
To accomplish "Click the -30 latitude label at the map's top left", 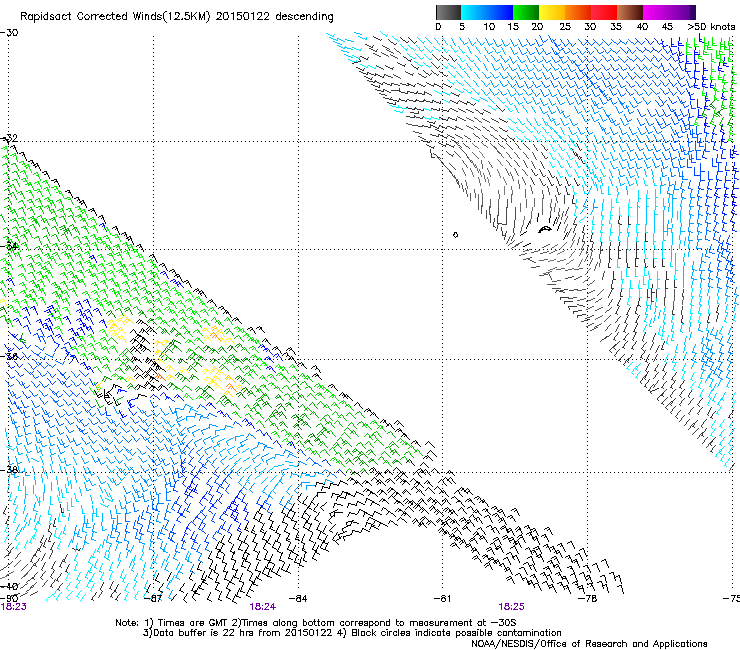I will [x=9, y=33].
